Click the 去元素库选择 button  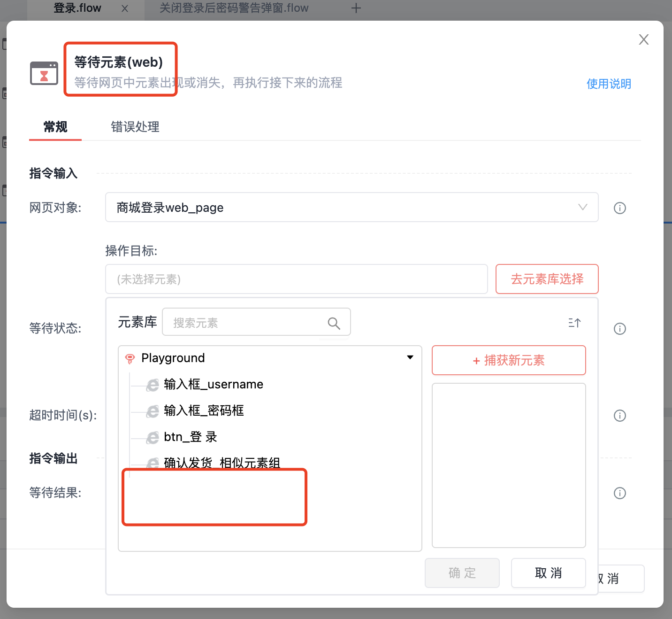tap(547, 279)
